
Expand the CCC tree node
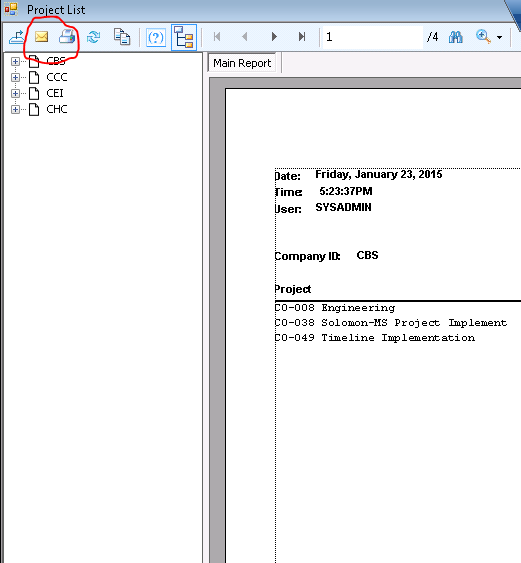[15, 77]
